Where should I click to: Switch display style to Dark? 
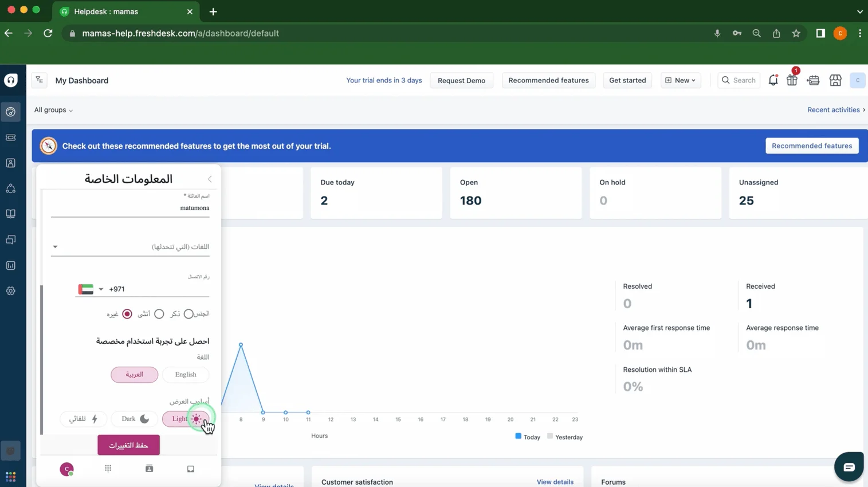[x=135, y=419]
